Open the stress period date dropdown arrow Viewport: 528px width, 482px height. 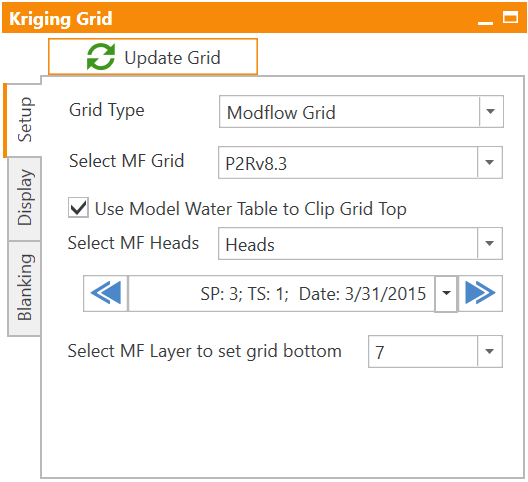(x=446, y=293)
